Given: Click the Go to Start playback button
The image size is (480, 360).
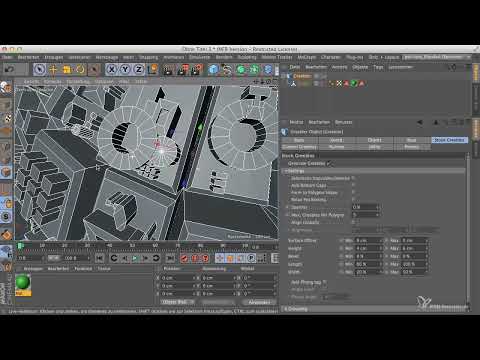Looking at the screenshot, I should [x=99, y=258].
